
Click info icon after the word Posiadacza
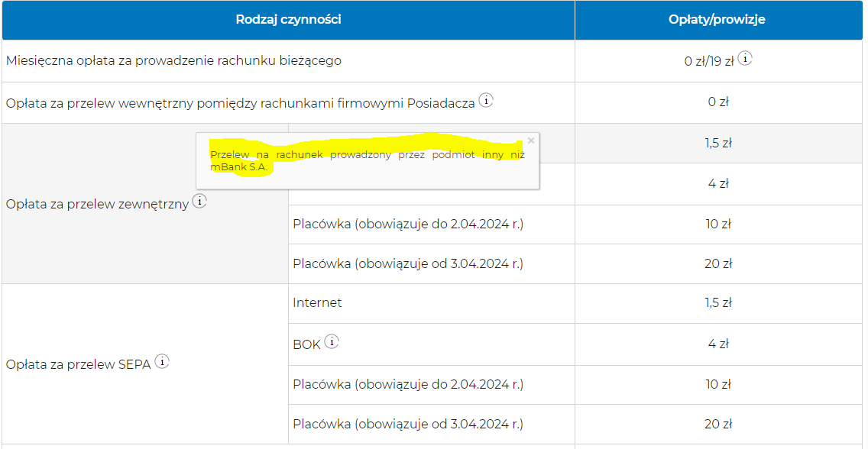pyautogui.click(x=486, y=100)
